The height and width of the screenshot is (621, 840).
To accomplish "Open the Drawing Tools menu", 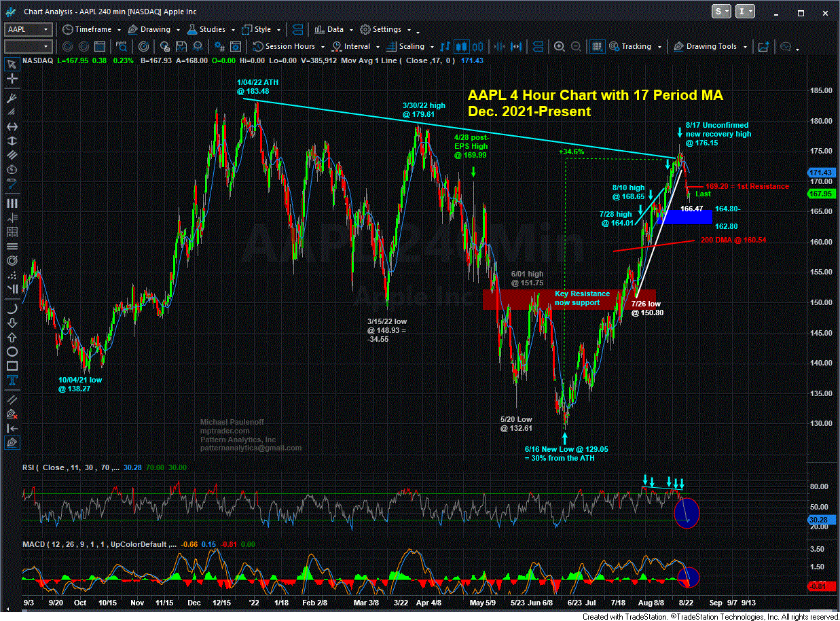I will click(x=710, y=46).
